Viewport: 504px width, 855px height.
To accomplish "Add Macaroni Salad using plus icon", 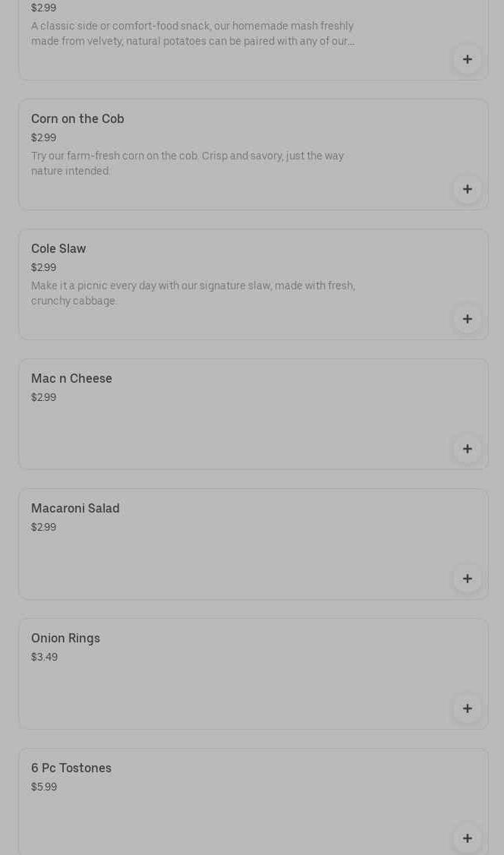I will [468, 579].
